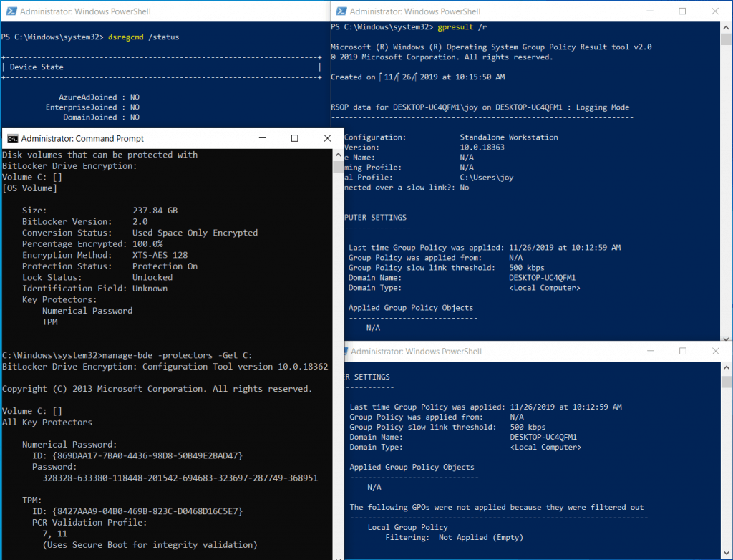This screenshot has width=733, height=560.
Task: Click the scrollbar thumb in Command Prompt
Action: (339, 167)
